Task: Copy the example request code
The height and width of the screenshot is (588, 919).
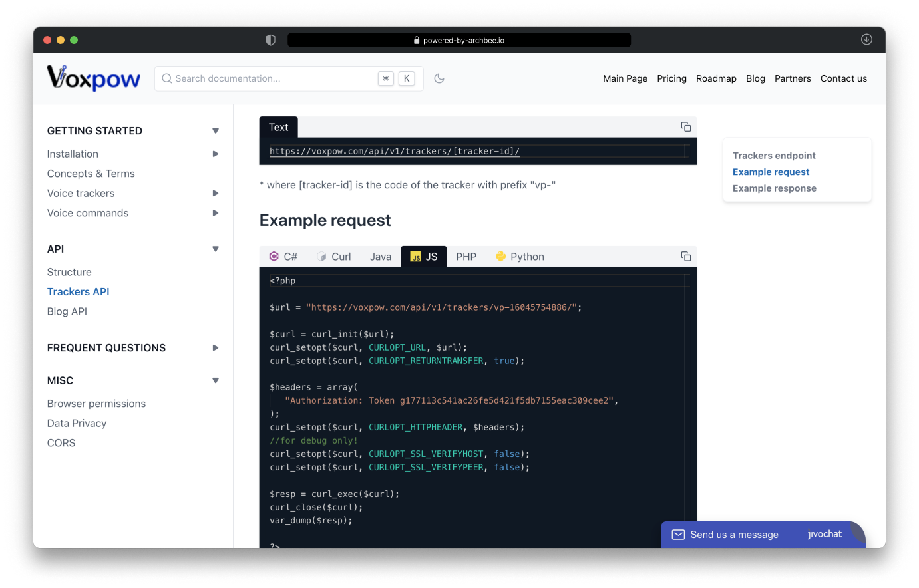Action: 685,257
